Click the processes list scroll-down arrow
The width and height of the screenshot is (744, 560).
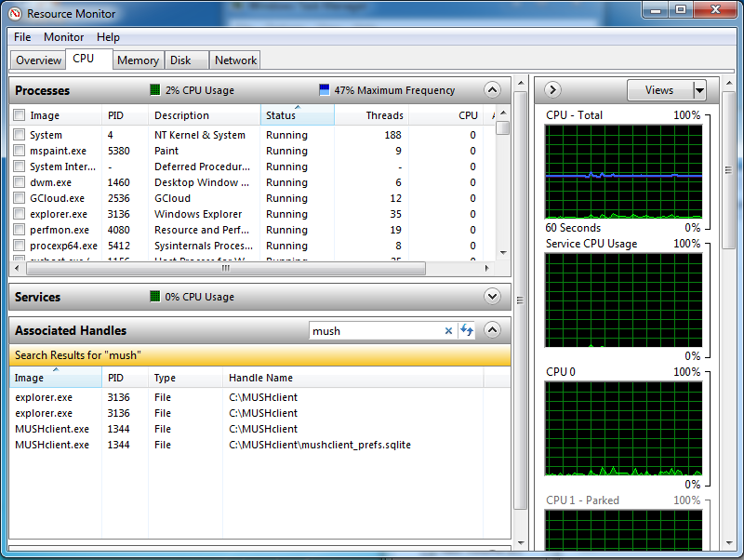(x=503, y=253)
